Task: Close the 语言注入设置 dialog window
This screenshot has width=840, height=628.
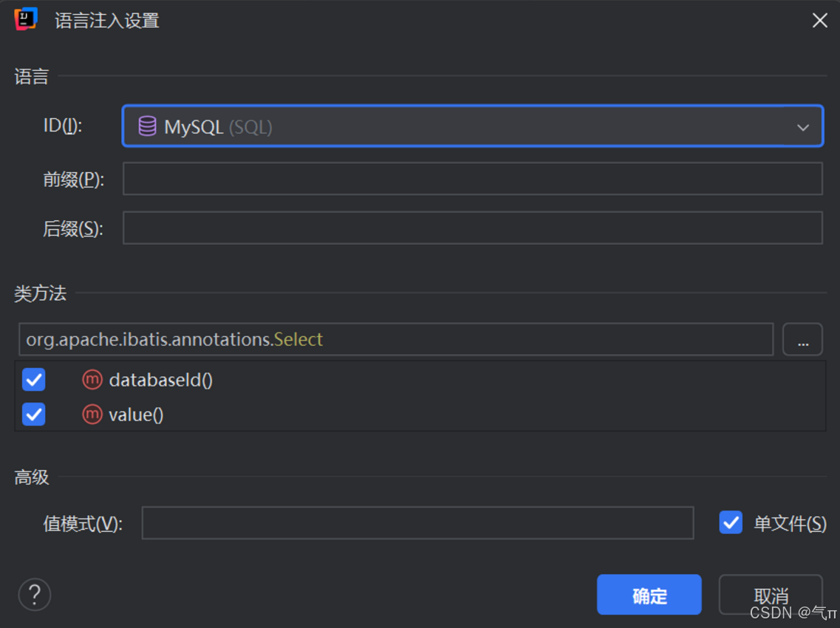Action: coord(819,21)
